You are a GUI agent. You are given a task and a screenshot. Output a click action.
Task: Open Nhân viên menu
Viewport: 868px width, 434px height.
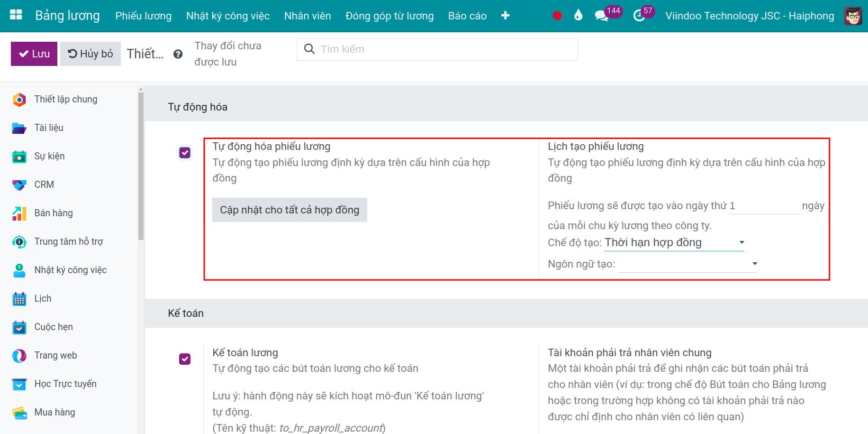(x=307, y=16)
